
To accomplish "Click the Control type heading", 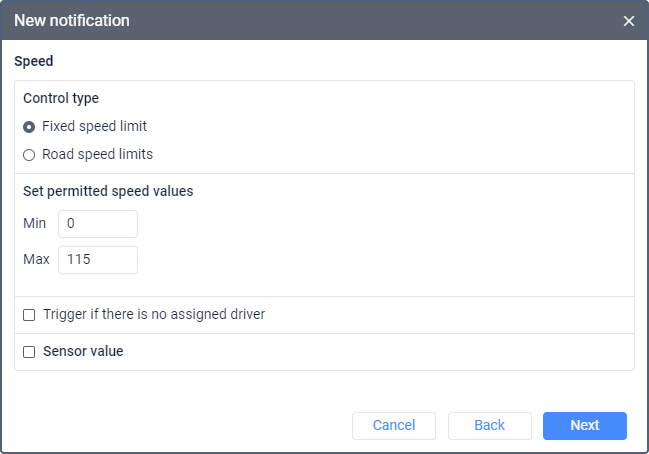I will (x=61, y=99).
